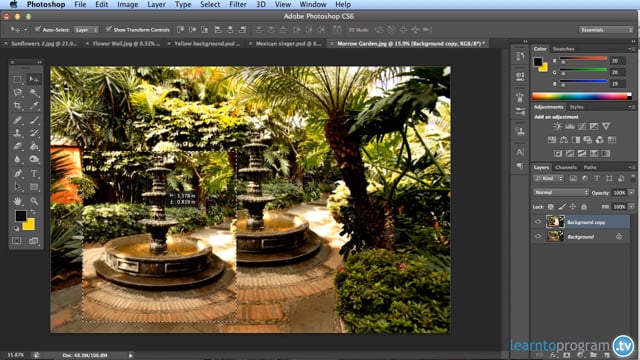Toggle Show Transform Controls checkbox
The width and height of the screenshot is (640, 360).
coord(109,29)
